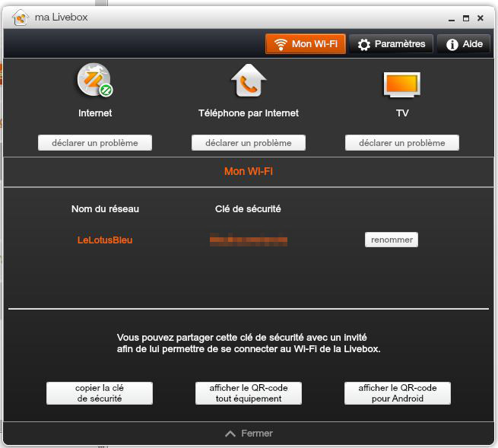Click the TV label
The image size is (498, 448).
pos(402,113)
